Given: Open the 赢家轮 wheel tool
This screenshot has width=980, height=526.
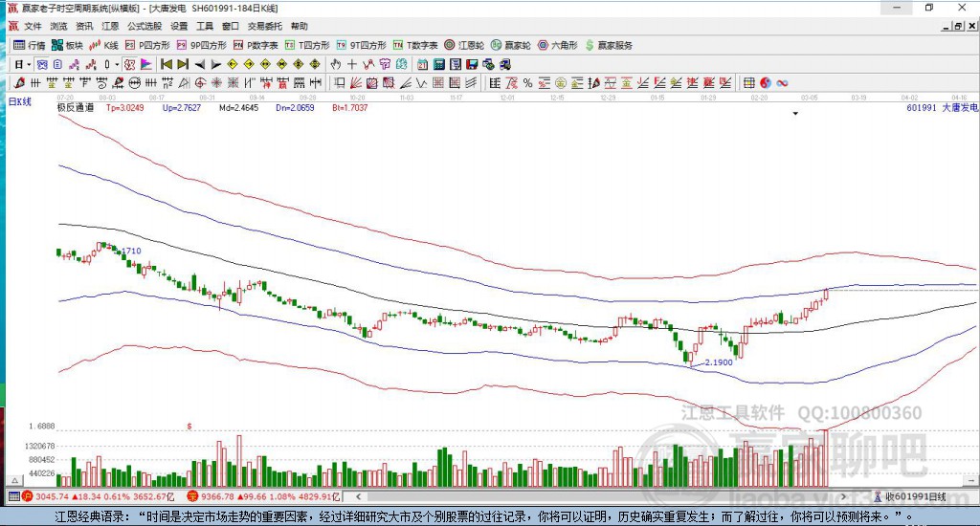Looking at the screenshot, I should [x=511, y=45].
